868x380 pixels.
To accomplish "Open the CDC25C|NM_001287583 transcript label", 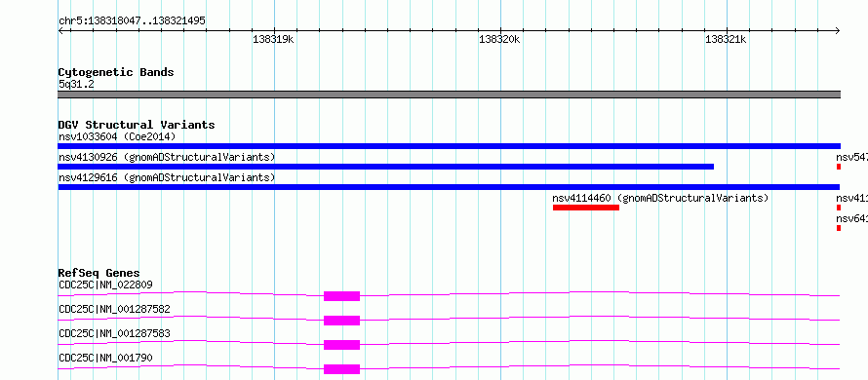I will click(114, 333).
